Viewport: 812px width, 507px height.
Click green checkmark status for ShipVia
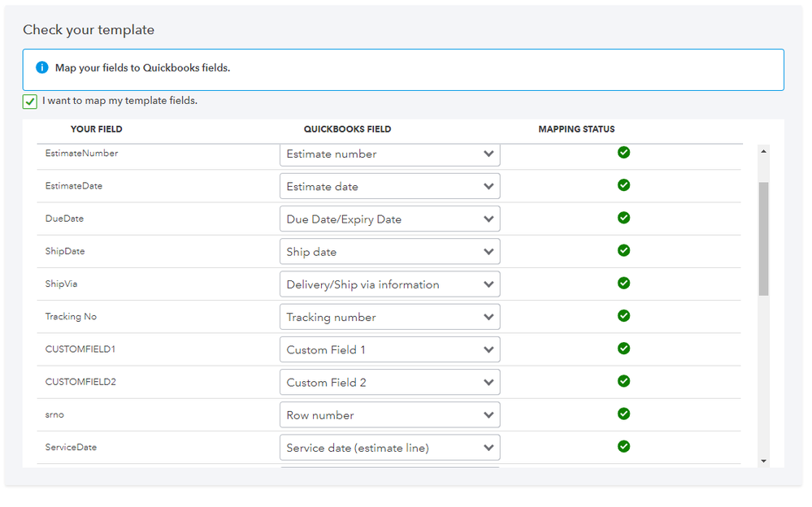[x=623, y=283]
